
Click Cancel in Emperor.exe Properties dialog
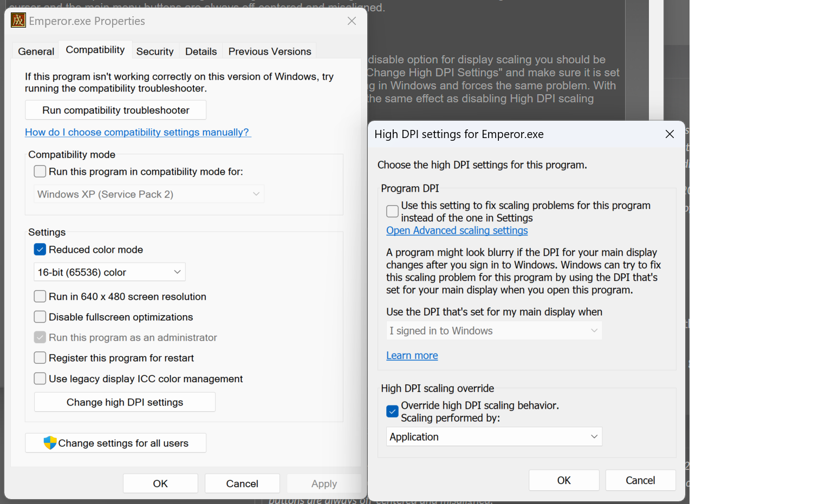pyautogui.click(x=242, y=483)
